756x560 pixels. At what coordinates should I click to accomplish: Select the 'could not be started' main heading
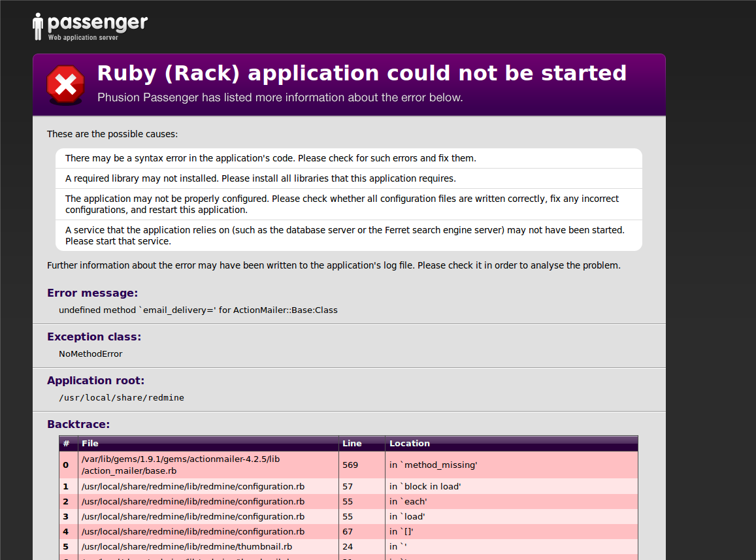361,73
